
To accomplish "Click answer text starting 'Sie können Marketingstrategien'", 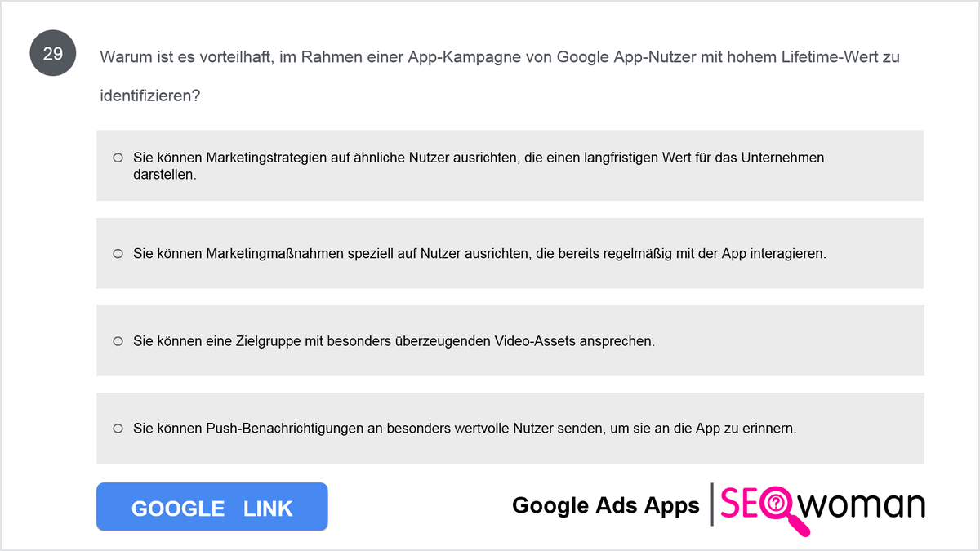I will (479, 166).
